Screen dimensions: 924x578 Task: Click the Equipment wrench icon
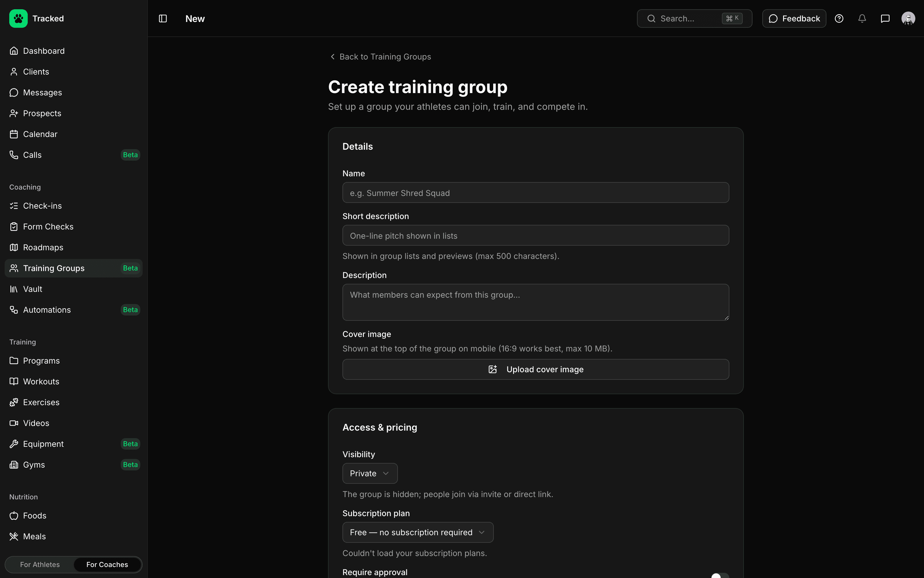(x=14, y=444)
